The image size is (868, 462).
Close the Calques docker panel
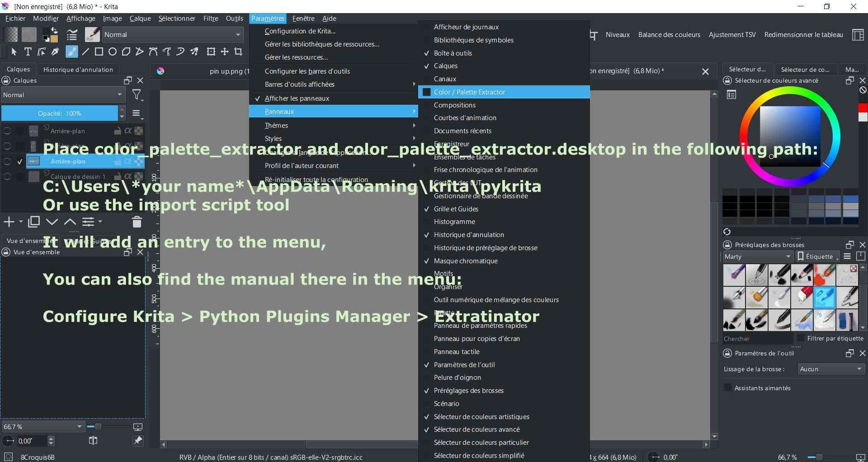140,80
